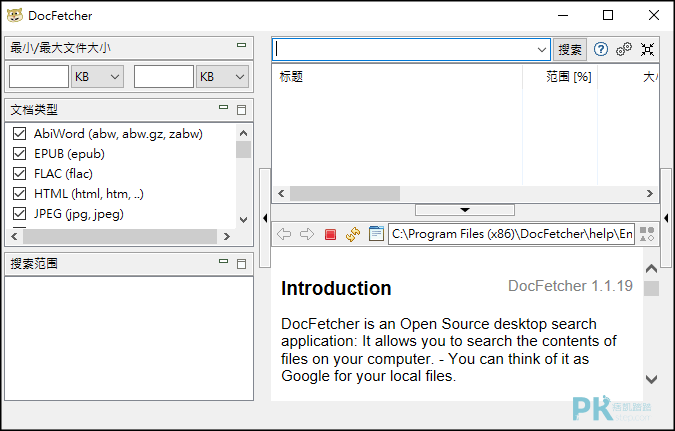Click results table horizontal scrollbar thumb
This screenshot has height=431, width=675.
click(345, 194)
